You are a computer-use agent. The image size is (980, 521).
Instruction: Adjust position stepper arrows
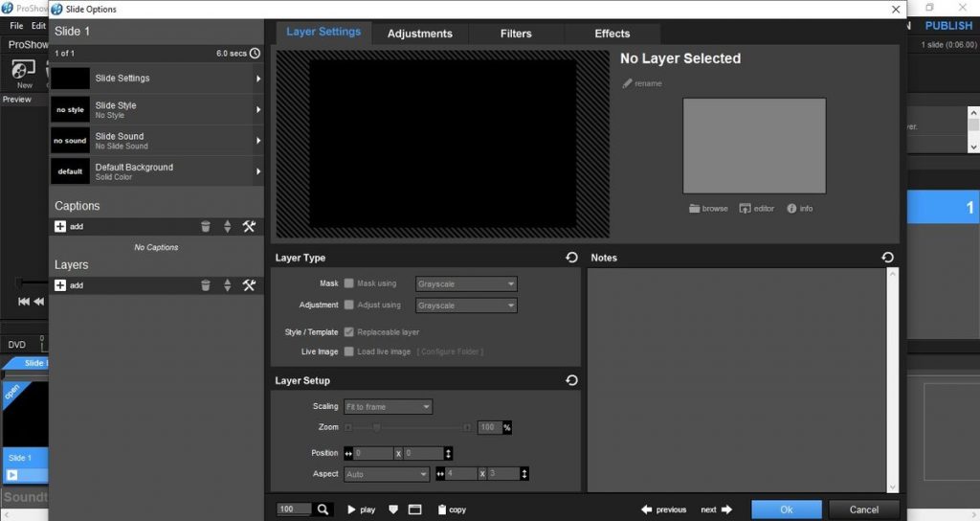448,453
